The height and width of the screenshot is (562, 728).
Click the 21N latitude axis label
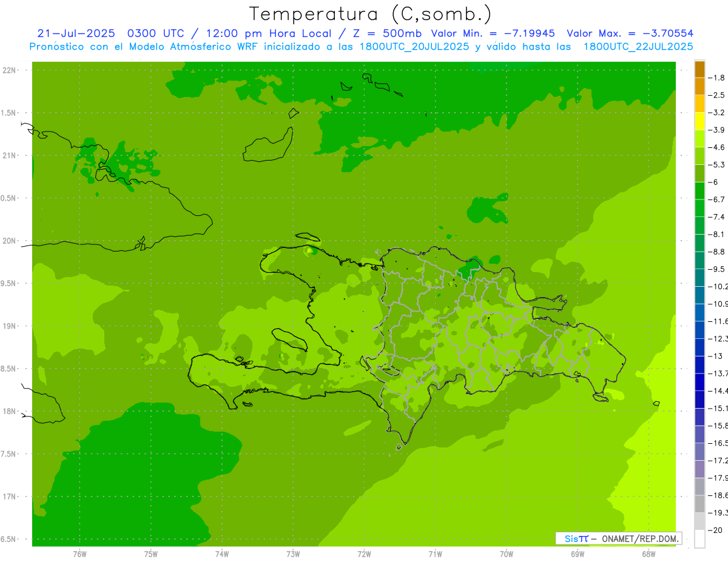(x=10, y=155)
